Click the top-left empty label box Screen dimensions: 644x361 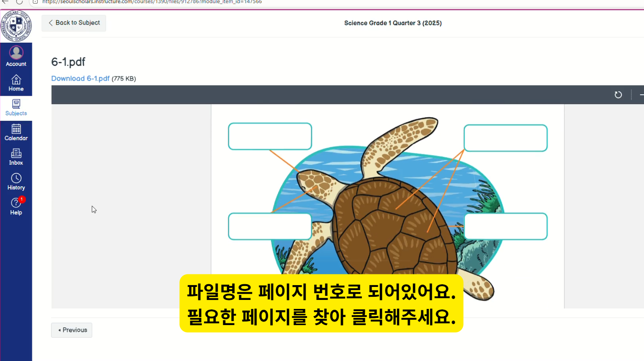point(270,136)
